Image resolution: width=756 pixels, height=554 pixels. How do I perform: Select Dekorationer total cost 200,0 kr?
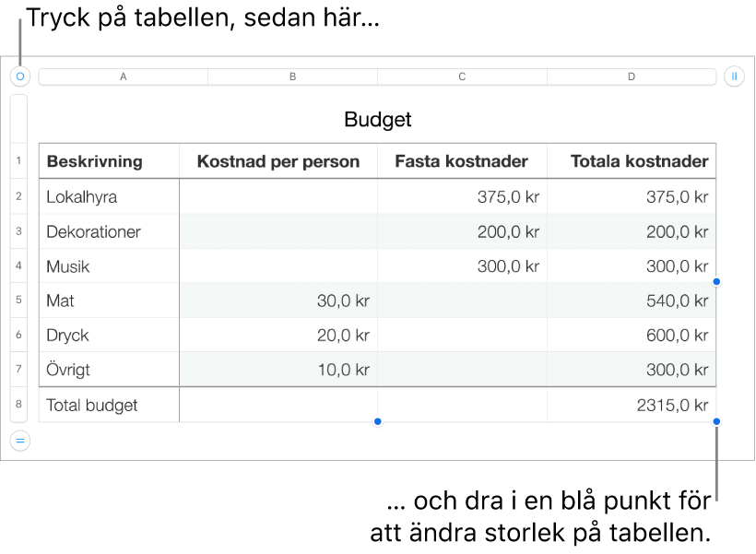point(632,231)
